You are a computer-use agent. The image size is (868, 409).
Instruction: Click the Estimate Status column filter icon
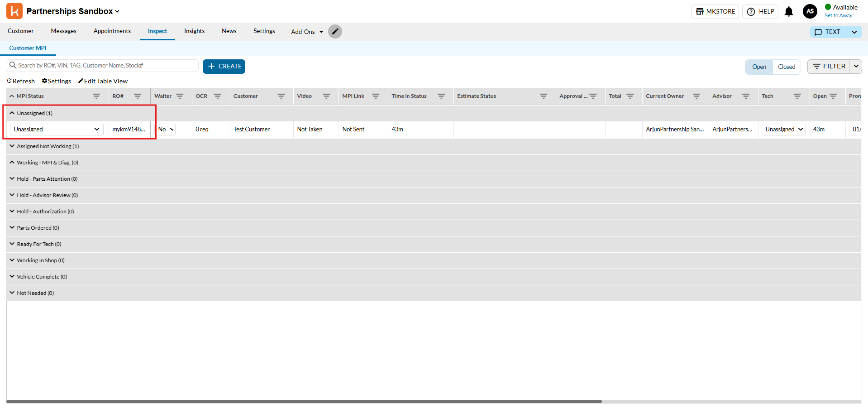tap(544, 96)
